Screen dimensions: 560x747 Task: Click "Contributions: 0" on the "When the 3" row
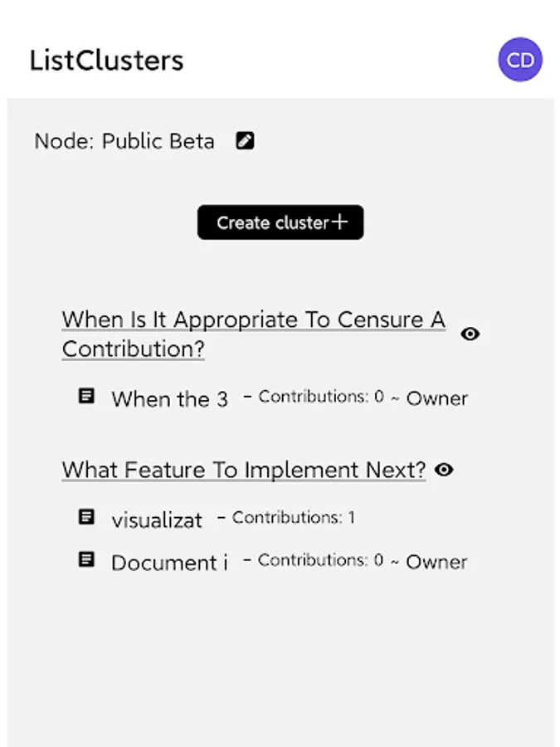click(320, 397)
